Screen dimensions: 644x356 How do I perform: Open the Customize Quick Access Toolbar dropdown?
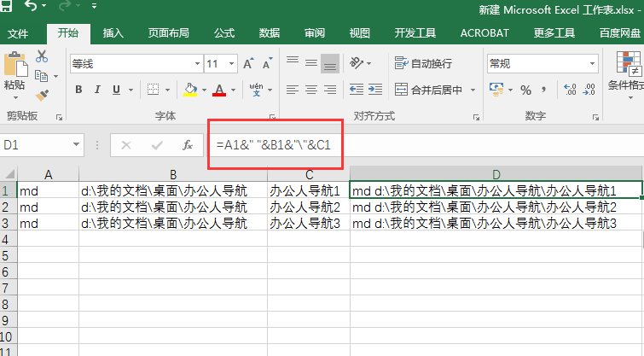pyautogui.click(x=95, y=6)
